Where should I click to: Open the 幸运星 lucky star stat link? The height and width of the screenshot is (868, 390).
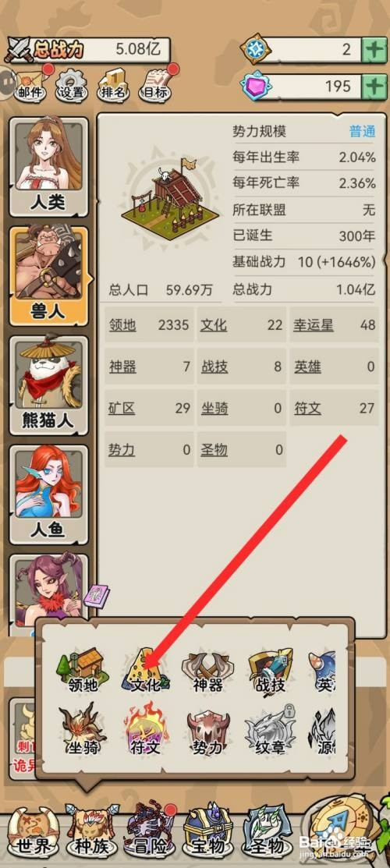point(314,325)
